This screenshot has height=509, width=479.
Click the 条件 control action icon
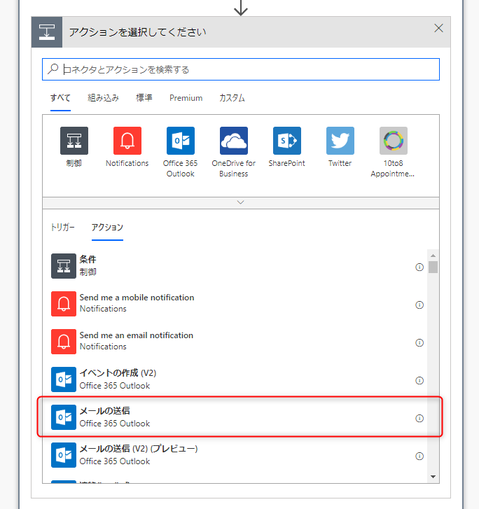click(64, 266)
